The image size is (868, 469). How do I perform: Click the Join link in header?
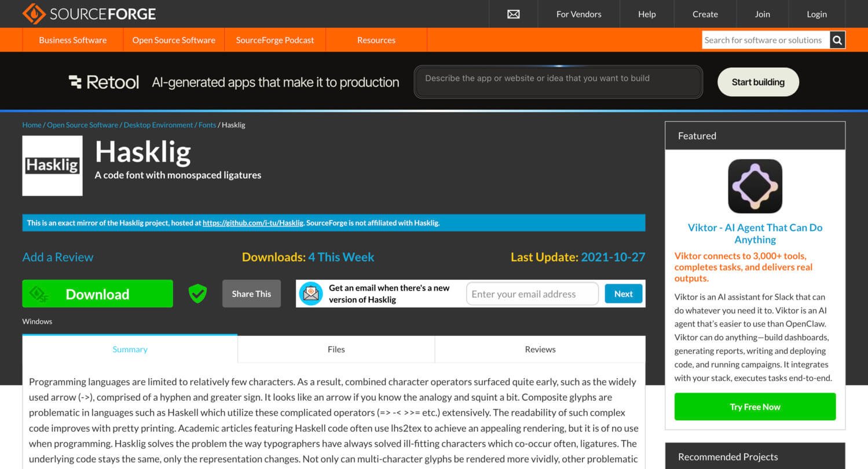click(762, 14)
